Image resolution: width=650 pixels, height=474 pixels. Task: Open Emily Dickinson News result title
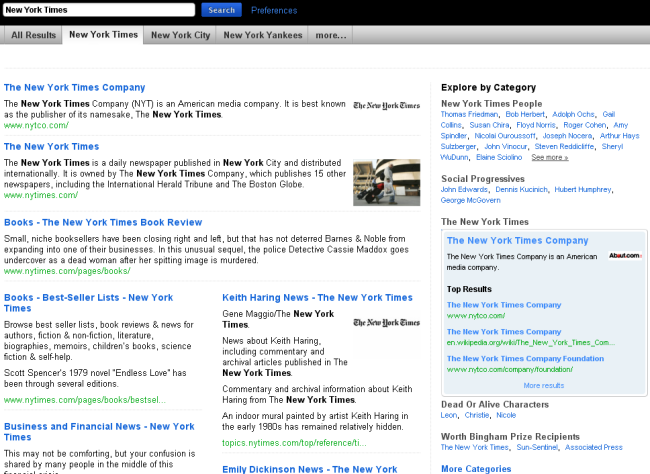pos(310,469)
